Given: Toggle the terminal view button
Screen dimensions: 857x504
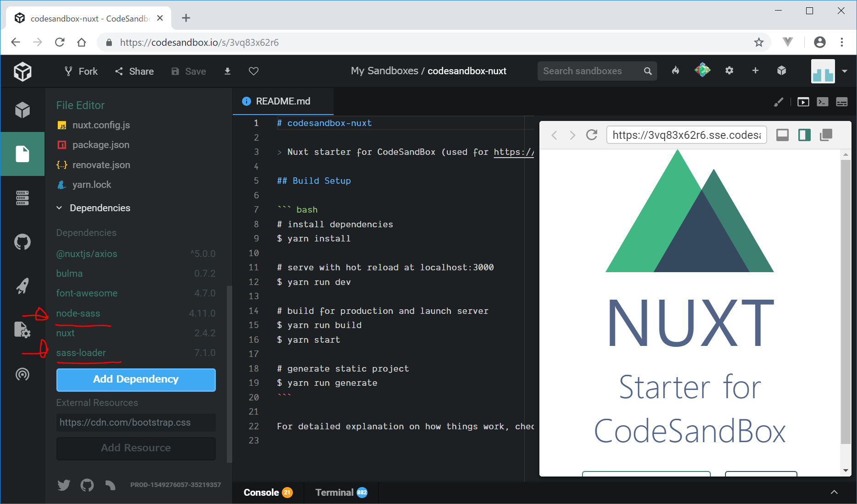Looking at the screenshot, I should [x=823, y=102].
